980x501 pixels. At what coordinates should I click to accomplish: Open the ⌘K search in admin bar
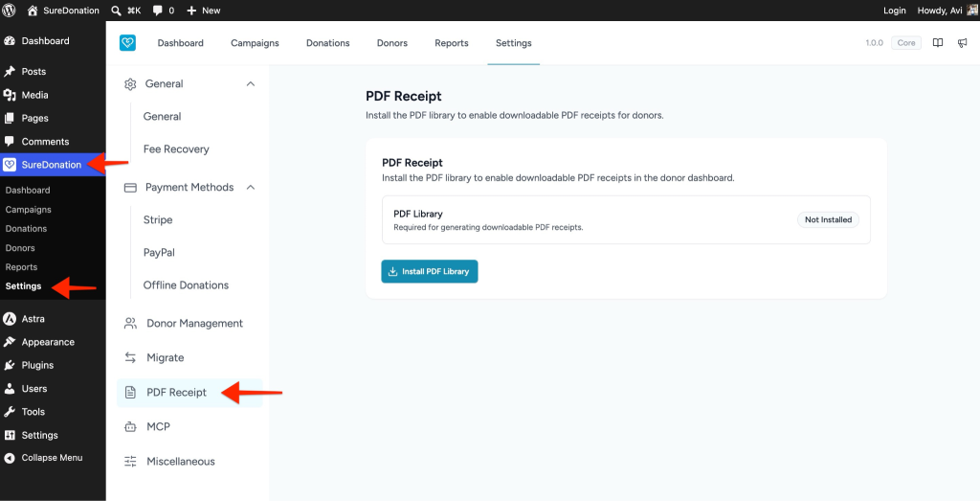point(126,10)
